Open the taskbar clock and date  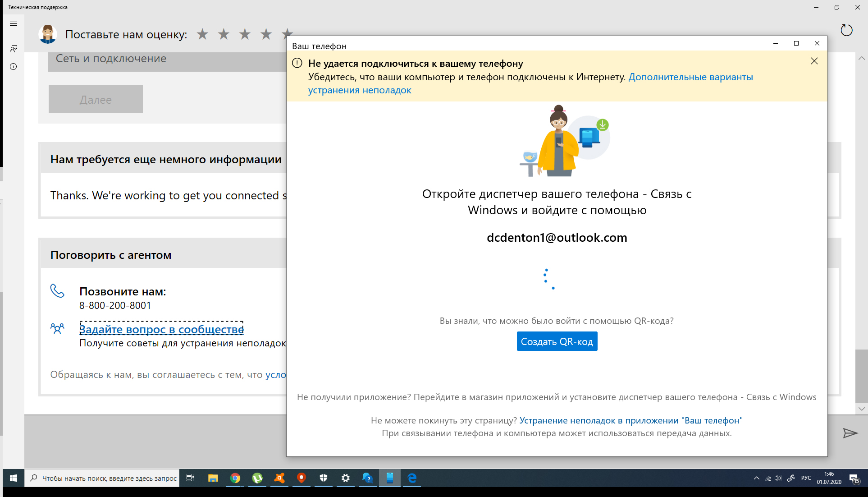pyautogui.click(x=829, y=478)
